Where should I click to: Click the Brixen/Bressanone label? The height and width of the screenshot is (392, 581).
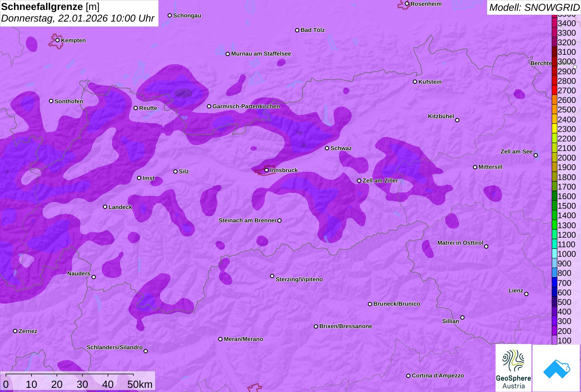click(x=346, y=326)
